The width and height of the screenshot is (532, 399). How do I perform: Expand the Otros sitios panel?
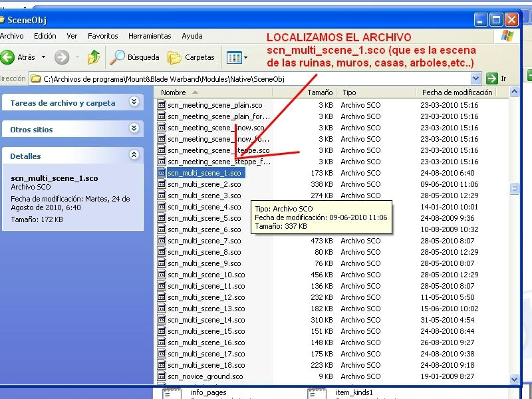coord(134,129)
